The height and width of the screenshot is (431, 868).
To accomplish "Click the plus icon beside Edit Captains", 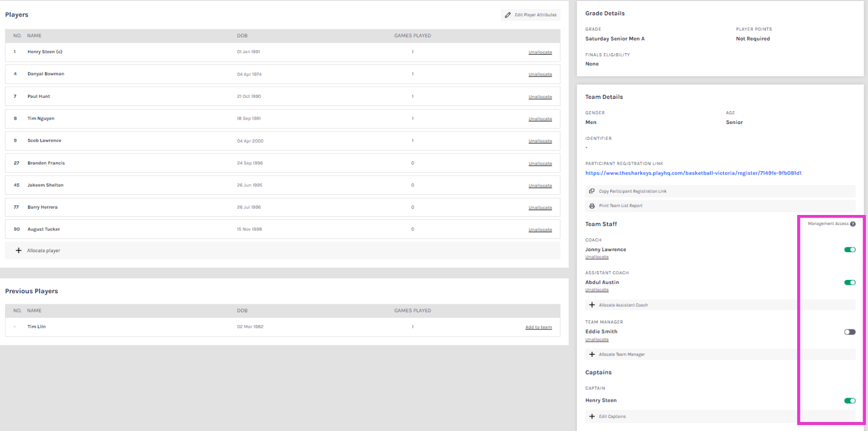I will click(592, 417).
